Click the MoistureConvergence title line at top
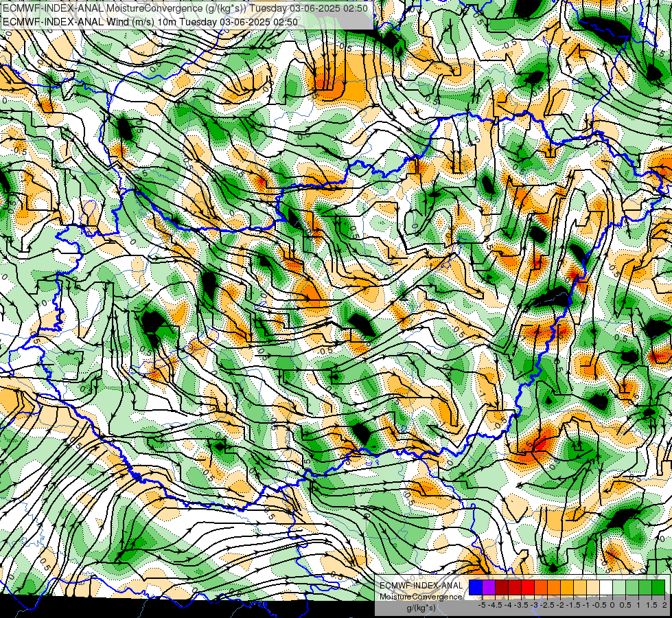Viewport: 672px width, 618px height. coord(185,8)
